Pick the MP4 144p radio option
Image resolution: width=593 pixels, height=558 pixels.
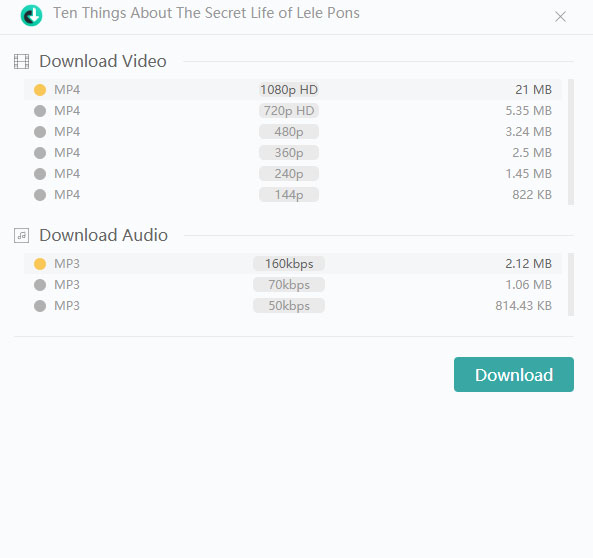click(x=40, y=195)
